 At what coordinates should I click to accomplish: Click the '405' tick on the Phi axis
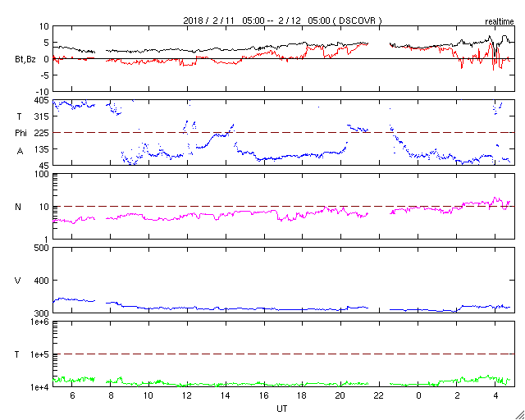click(42, 100)
